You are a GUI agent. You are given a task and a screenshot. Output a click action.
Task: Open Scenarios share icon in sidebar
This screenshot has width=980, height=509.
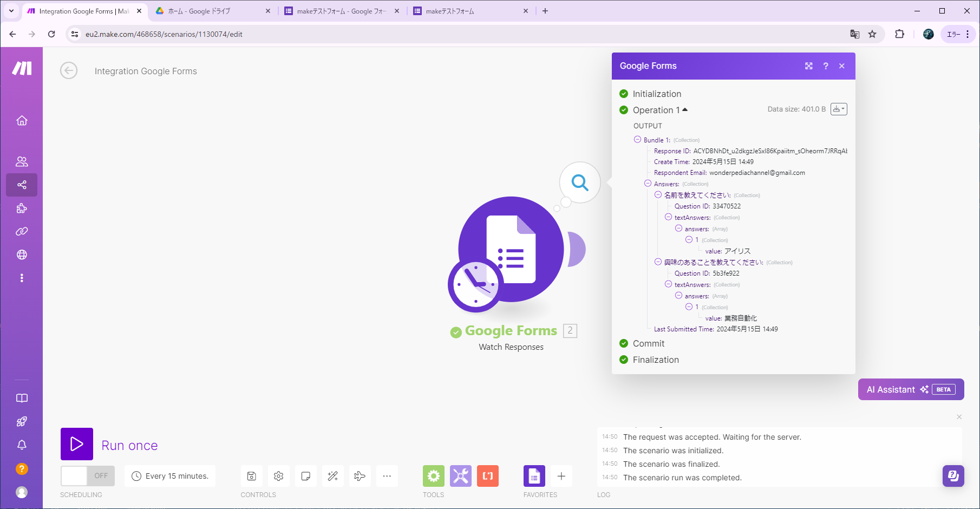(x=22, y=185)
